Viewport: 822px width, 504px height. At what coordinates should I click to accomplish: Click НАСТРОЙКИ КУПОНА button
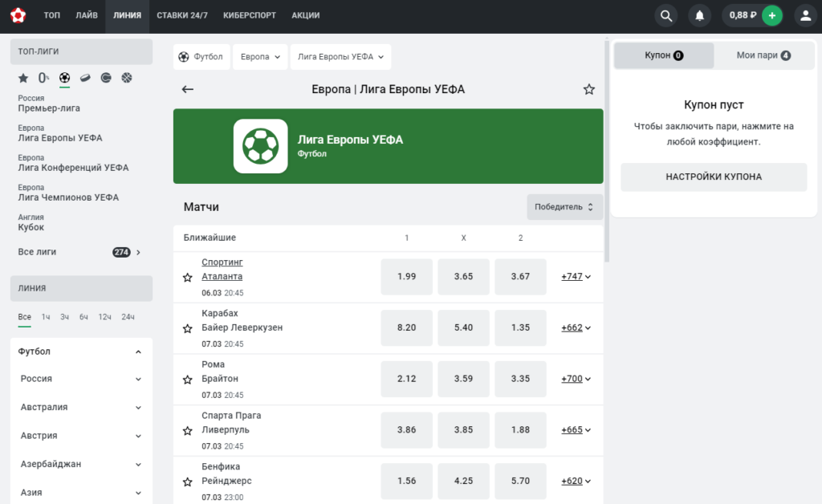pos(714,177)
